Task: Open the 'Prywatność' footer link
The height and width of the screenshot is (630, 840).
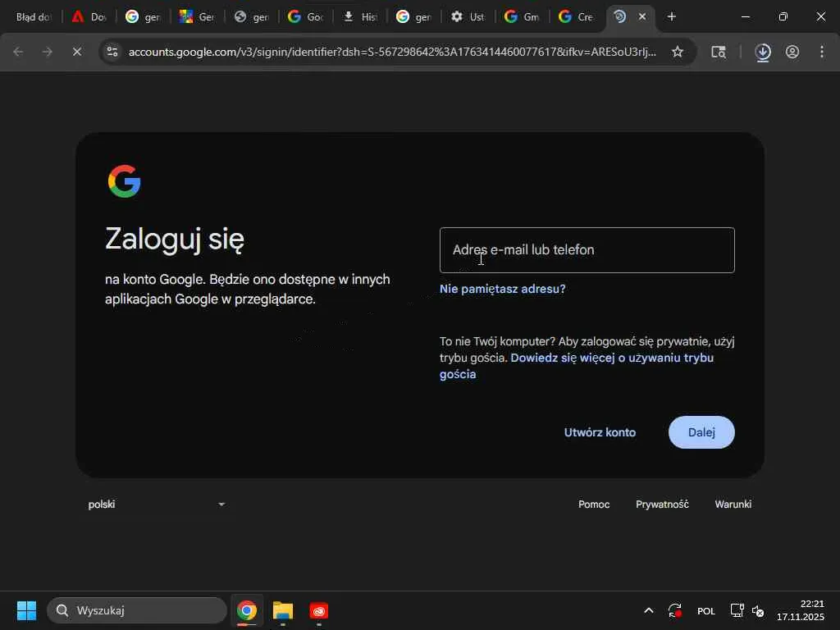Action: coord(662,504)
